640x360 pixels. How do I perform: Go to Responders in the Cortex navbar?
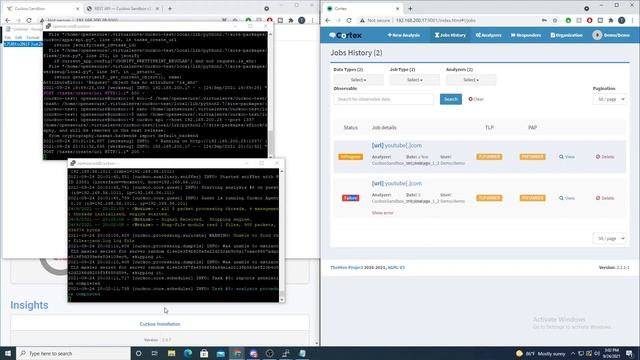526,35
